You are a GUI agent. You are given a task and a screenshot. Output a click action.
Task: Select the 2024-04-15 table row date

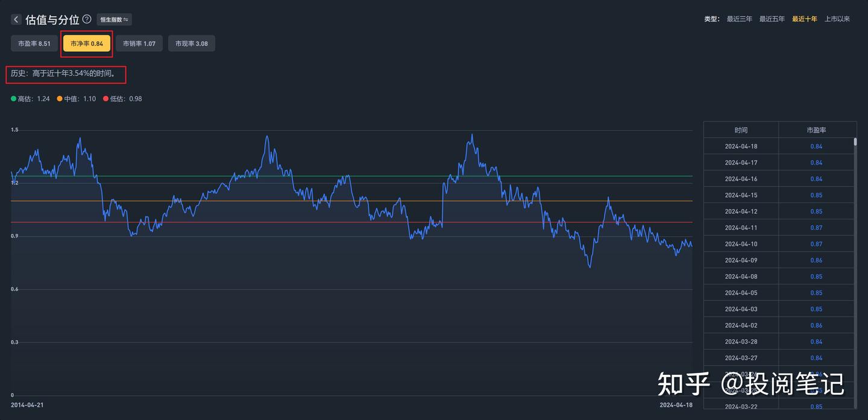coord(741,195)
